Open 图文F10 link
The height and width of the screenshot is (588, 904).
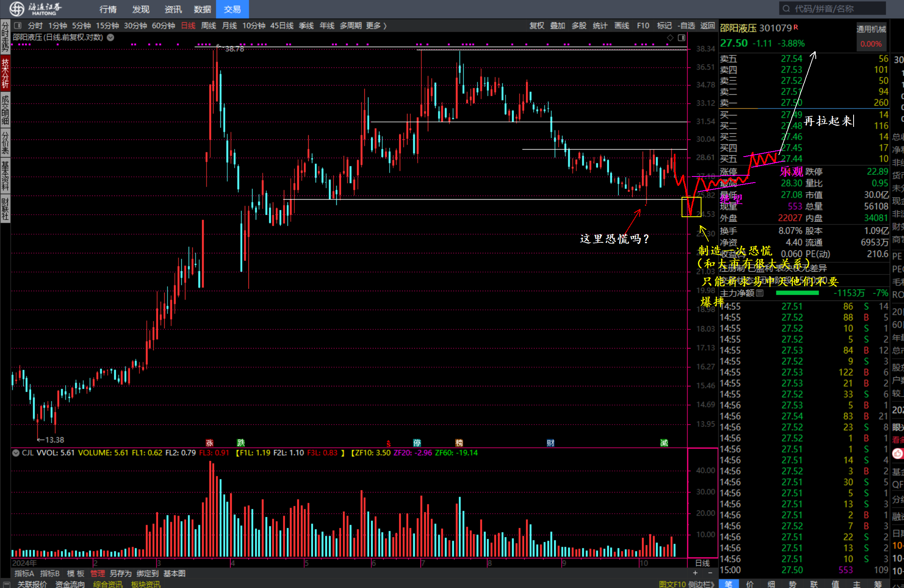[x=672, y=584]
